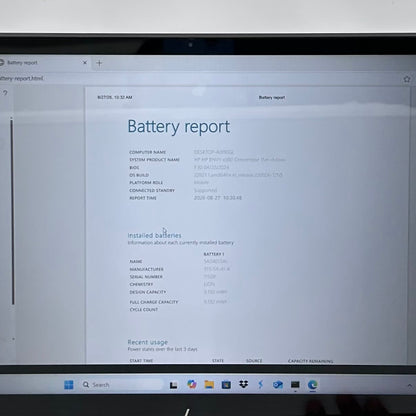Open File Explorer folder icon
This screenshot has height=416, width=416.
pyautogui.click(x=209, y=385)
